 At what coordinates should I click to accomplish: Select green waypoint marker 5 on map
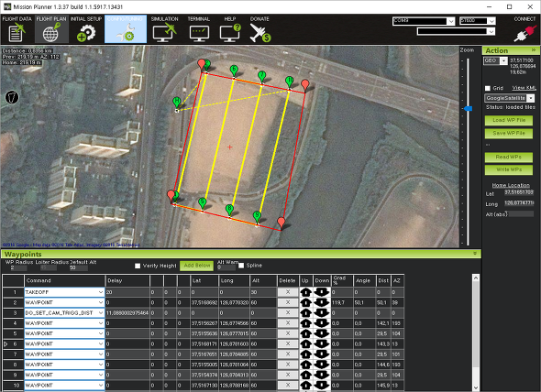click(203, 203)
